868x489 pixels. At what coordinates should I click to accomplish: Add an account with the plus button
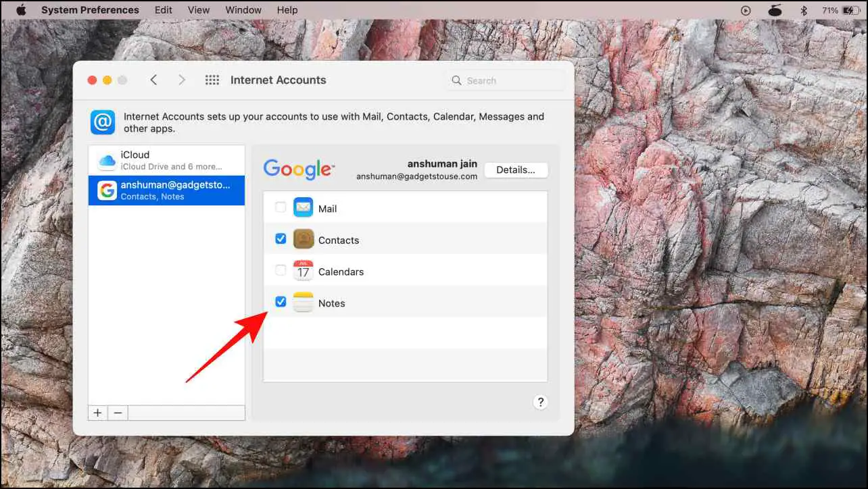[x=98, y=413]
